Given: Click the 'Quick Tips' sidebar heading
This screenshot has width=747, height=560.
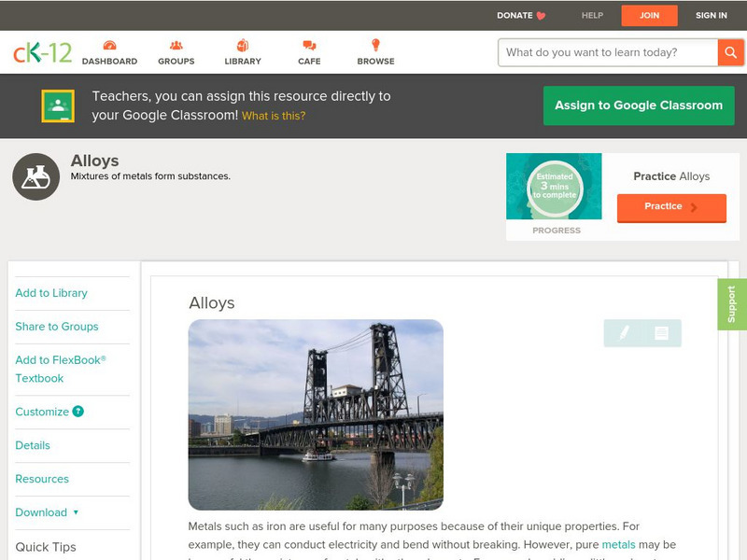Looking at the screenshot, I should pyautogui.click(x=46, y=547).
